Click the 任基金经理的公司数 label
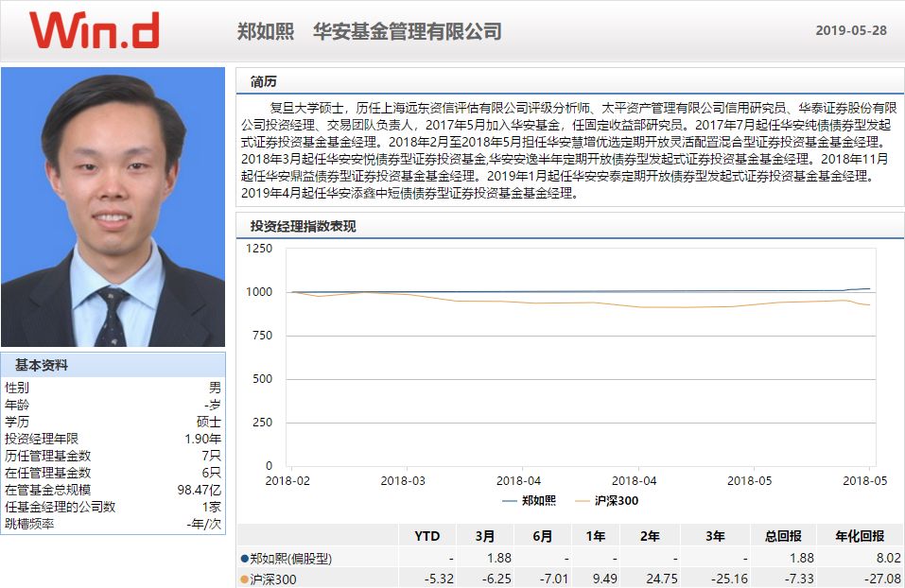 60,507
